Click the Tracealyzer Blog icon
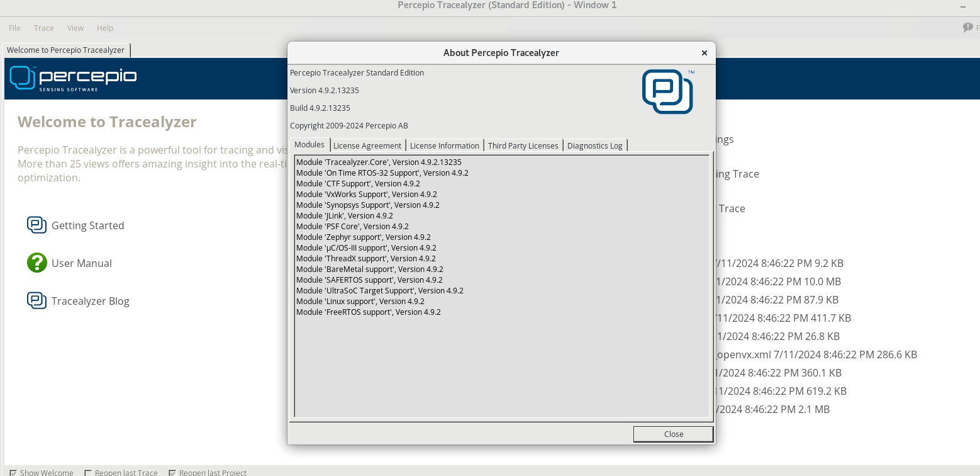This screenshot has width=980, height=476. pos(36,300)
